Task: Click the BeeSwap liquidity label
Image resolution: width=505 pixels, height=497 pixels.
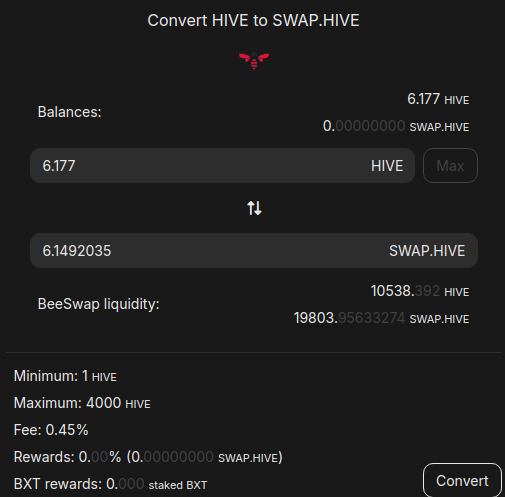Action: pyautogui.click(x=99, y=304)
